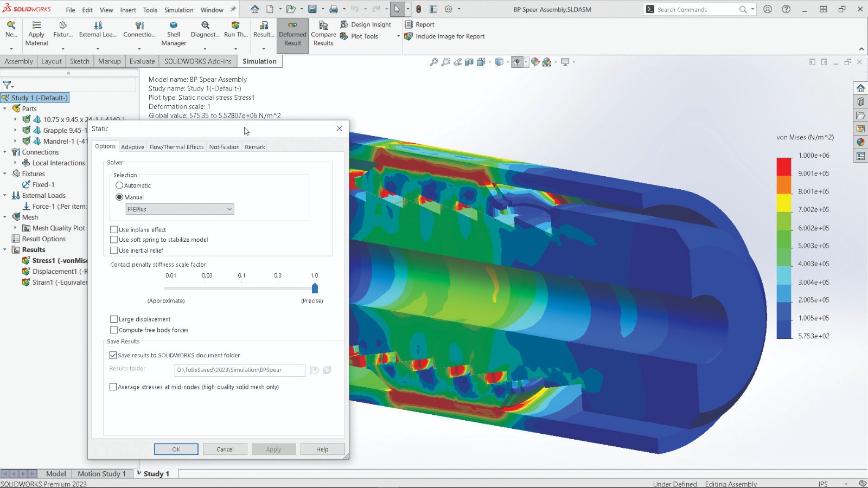
Task: Collapse the External Loads tree node
Action: (x=5, y=196)
